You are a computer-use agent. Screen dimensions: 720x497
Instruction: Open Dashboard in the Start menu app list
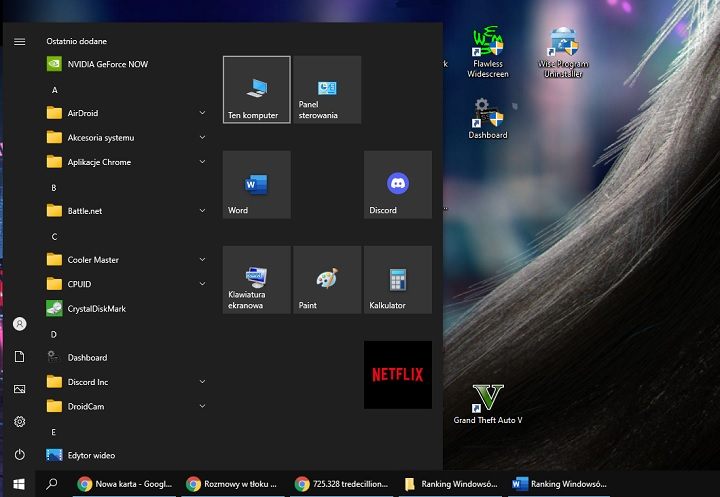[x=126, y=357]
